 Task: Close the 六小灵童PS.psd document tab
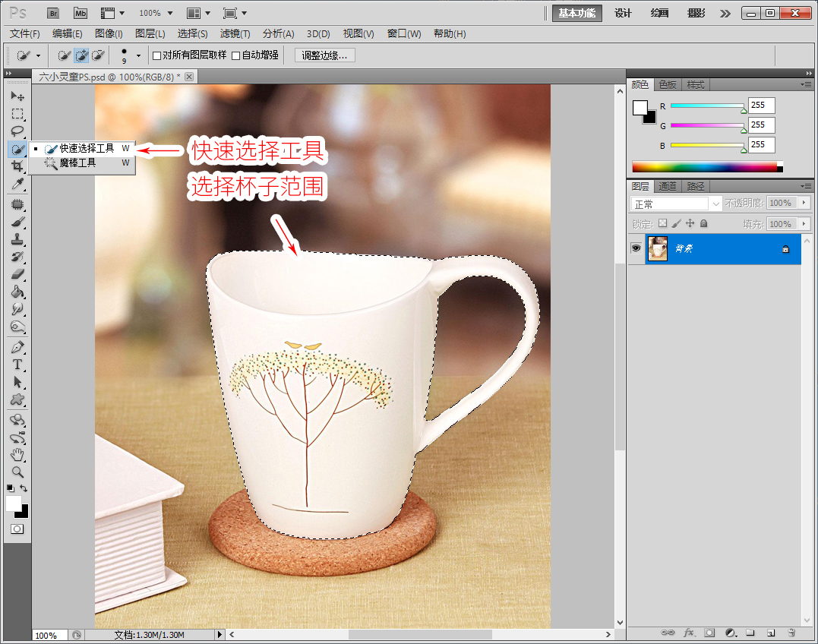[x=189, y=77]
